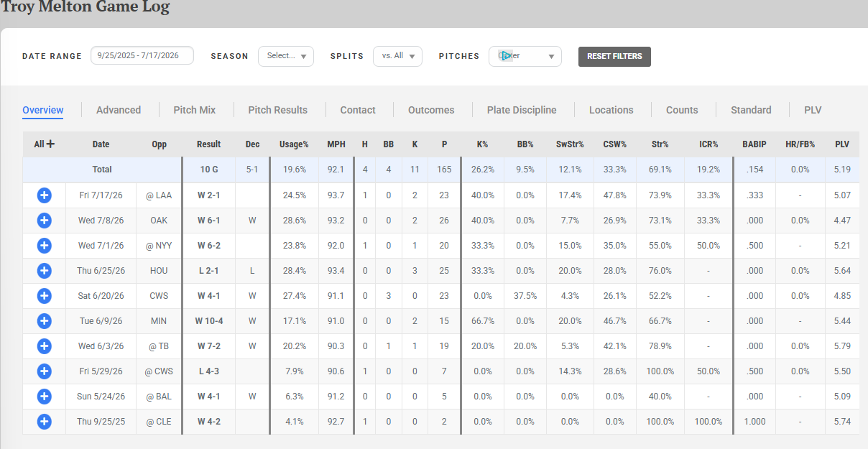Expand the Tue 6/9/26 MIN row
Viewport: 868px width, 449px height.
44,321
